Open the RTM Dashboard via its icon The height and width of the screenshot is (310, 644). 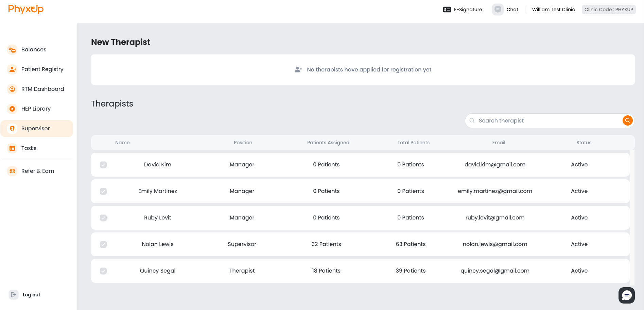[x=12, y=89]
